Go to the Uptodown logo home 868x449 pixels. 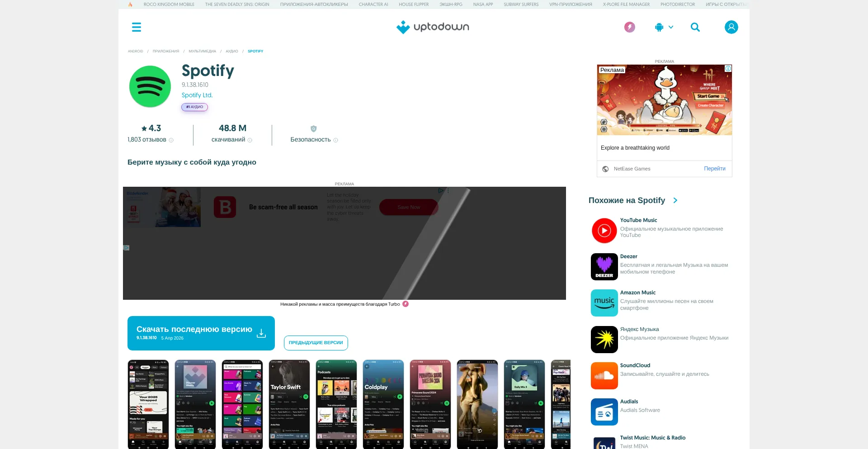(x=433, y=27)
